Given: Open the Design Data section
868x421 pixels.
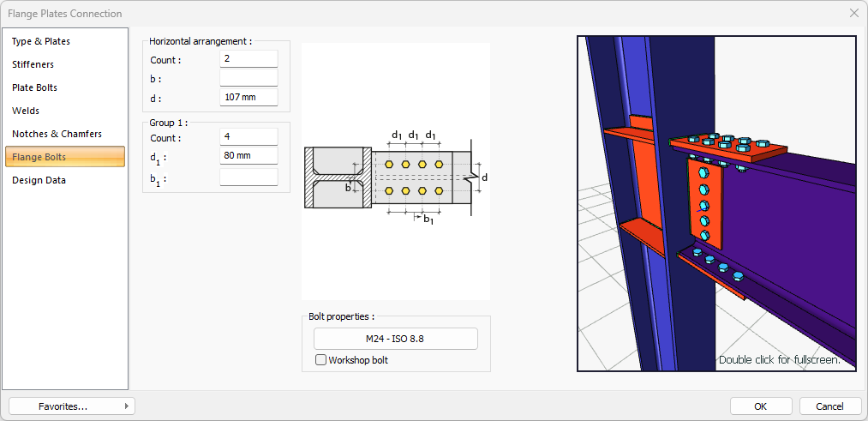Looking at the screenshot, I should coord(39,180).
